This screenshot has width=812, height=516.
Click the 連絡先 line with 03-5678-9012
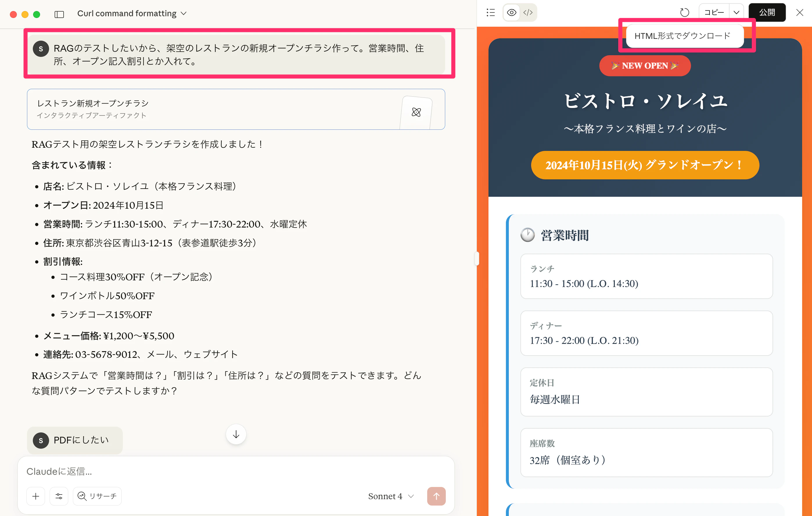coord(141,355)
